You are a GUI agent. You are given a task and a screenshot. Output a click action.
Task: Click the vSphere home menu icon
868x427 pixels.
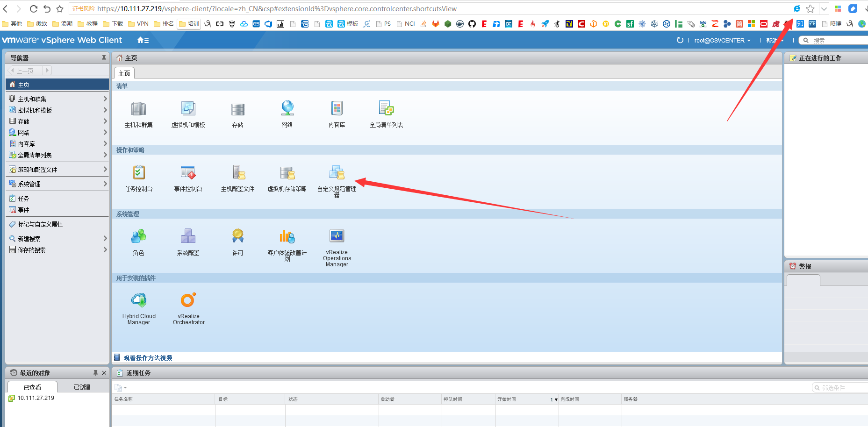click(x=143, y=41)
